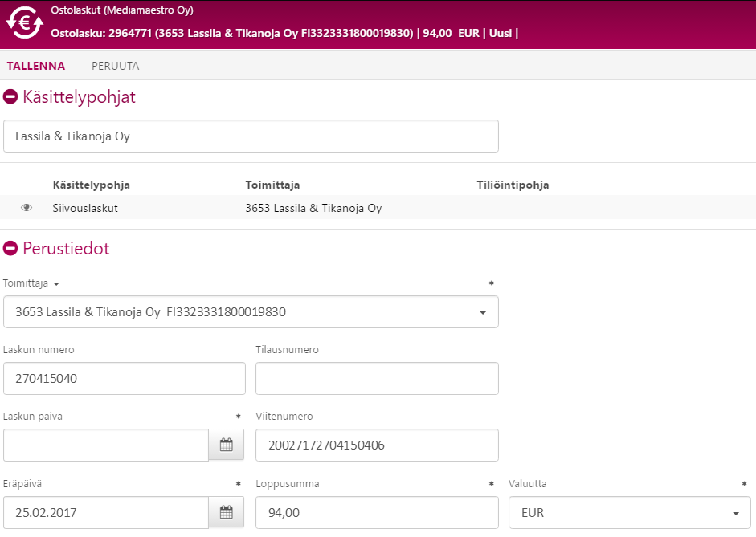
Task: Click the Eräpäivä due date field
Action: [x=106, y=512]
